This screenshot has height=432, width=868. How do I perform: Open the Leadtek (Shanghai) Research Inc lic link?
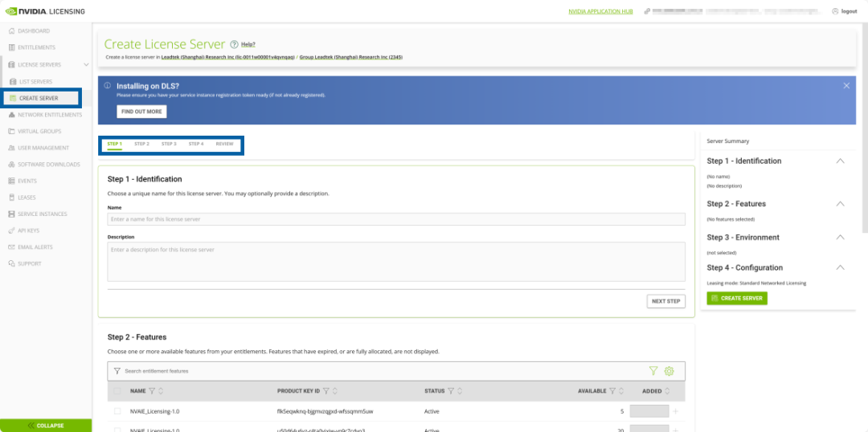[228, 57]
